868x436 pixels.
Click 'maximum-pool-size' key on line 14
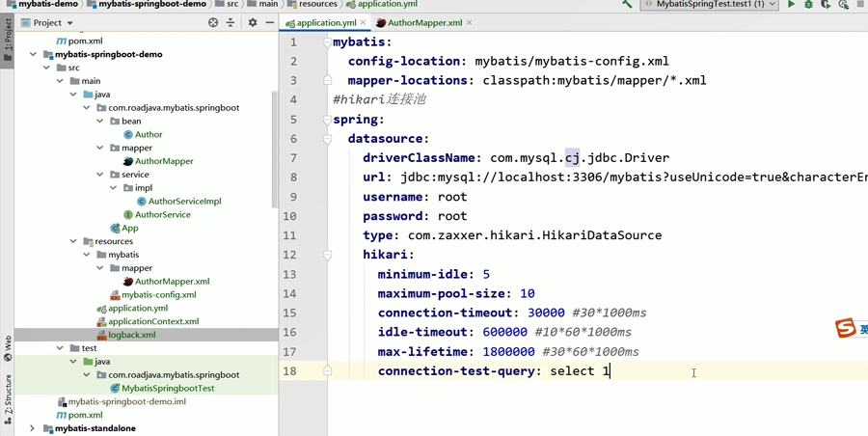click(441, 293)
